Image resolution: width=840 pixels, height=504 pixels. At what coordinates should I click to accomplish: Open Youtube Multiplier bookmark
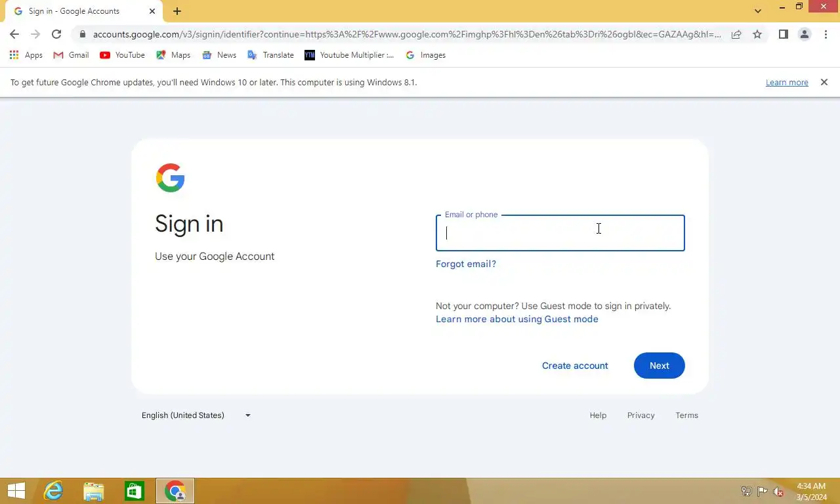point(349,55)
